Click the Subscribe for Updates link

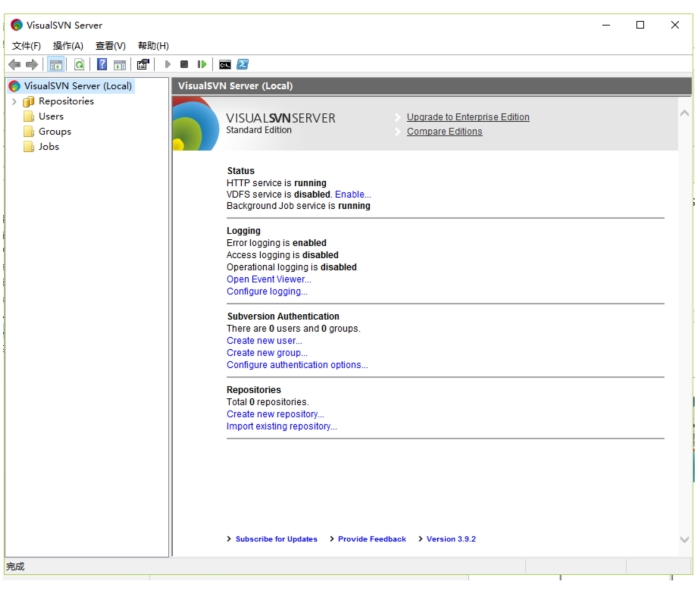(276, 539)
